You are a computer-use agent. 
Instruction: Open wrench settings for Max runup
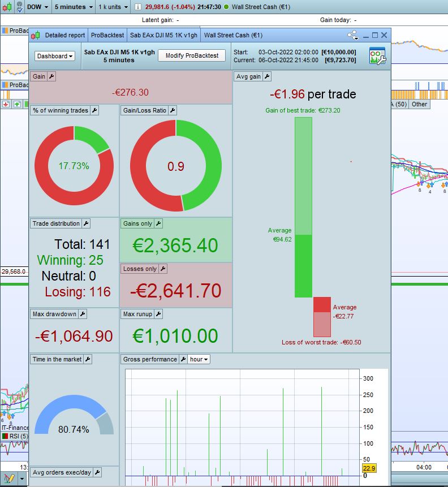(158, 314)
